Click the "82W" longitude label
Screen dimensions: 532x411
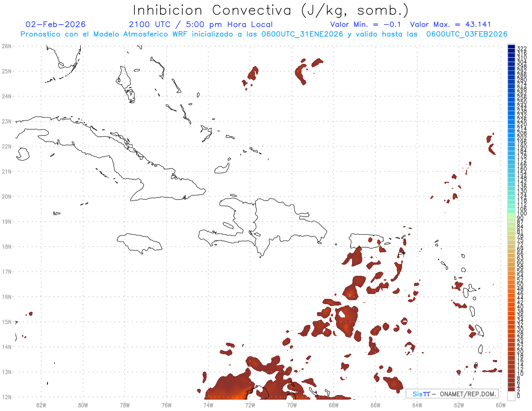click(x=41, y=404)
